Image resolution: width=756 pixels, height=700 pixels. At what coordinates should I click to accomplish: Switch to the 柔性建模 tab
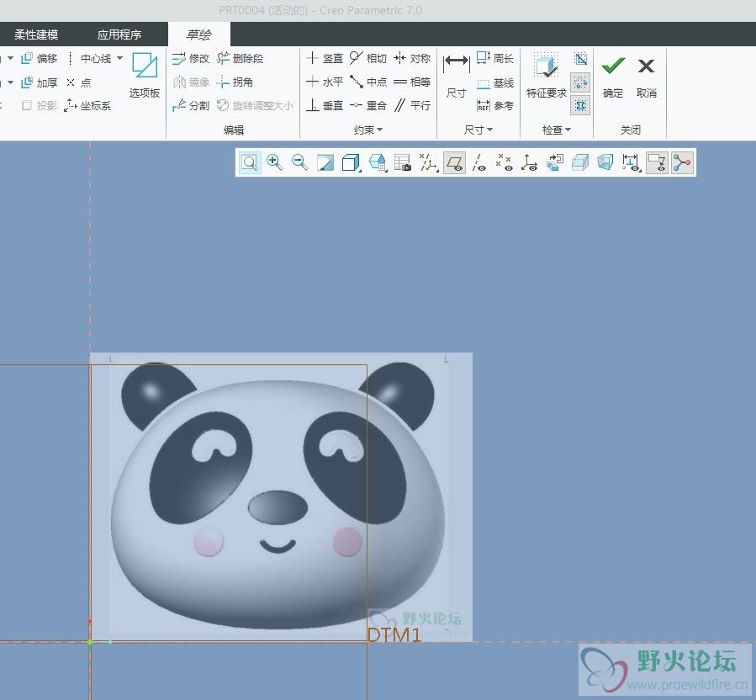pos(36,34)
